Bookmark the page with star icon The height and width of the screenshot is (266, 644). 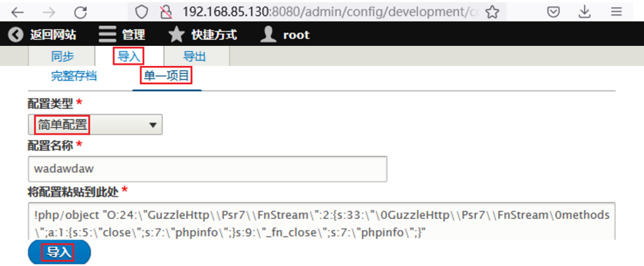click(x=492, y=13)
